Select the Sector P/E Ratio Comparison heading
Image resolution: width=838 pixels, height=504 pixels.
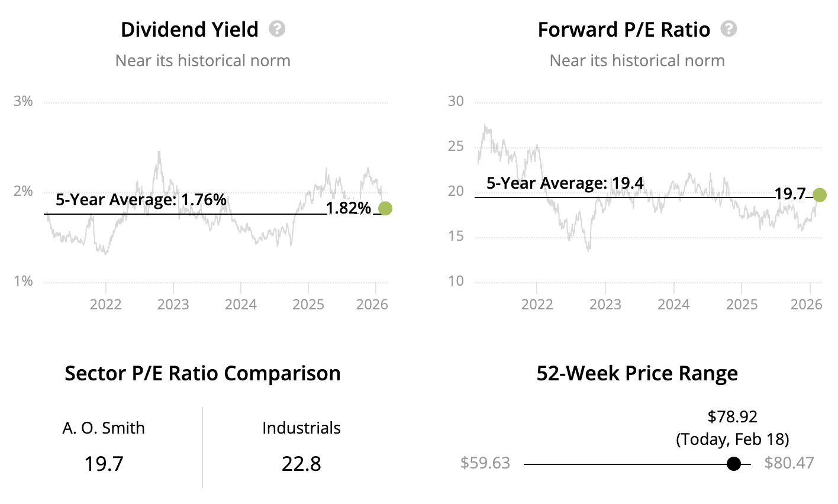click(x=202, y=373)
